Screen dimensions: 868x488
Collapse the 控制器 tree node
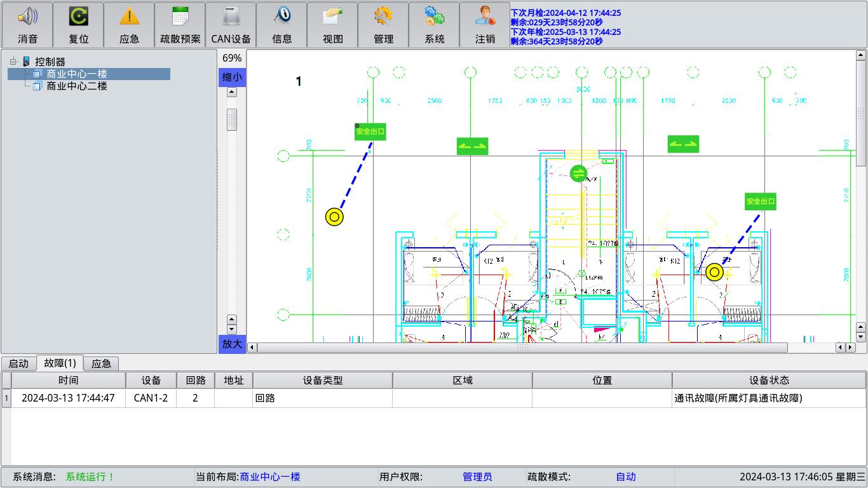pos(13,62)
